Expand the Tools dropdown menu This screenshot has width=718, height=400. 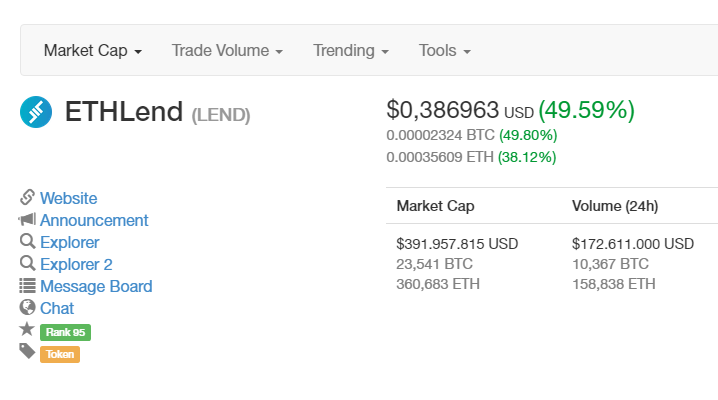pos(444,50)
